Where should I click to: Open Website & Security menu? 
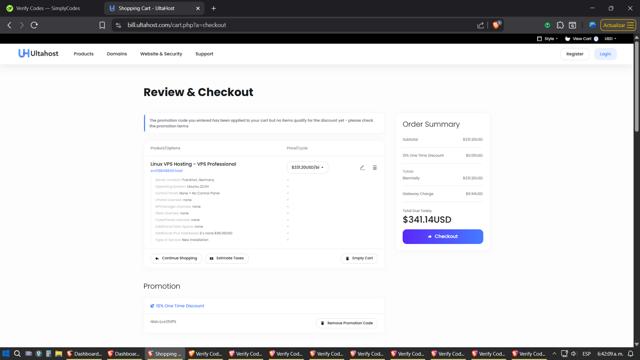[161, 54]
